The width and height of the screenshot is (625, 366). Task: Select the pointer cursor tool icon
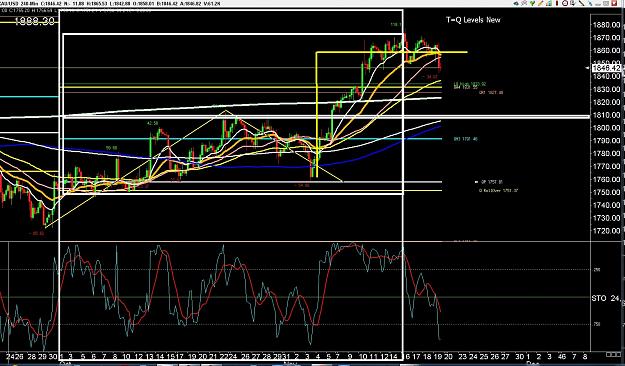coord(573,3)
